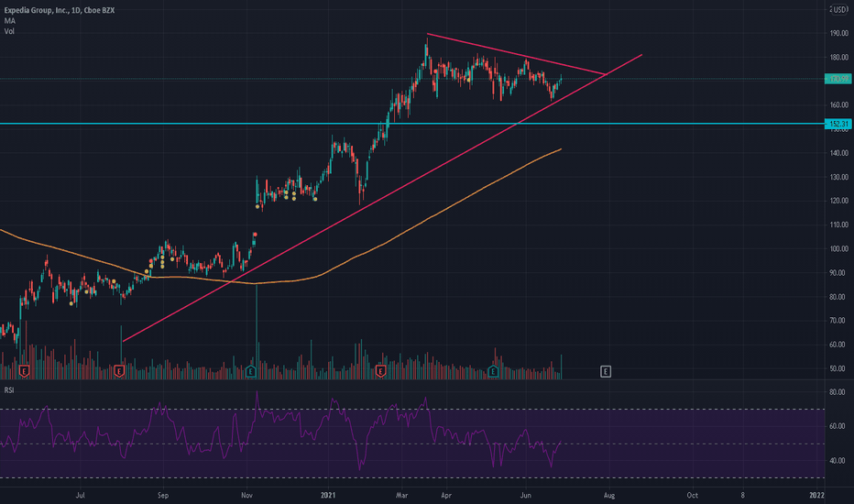854x504 pixels.
Task: Click the 80.00 RSI axis label
Action: [x=838, y=392]
